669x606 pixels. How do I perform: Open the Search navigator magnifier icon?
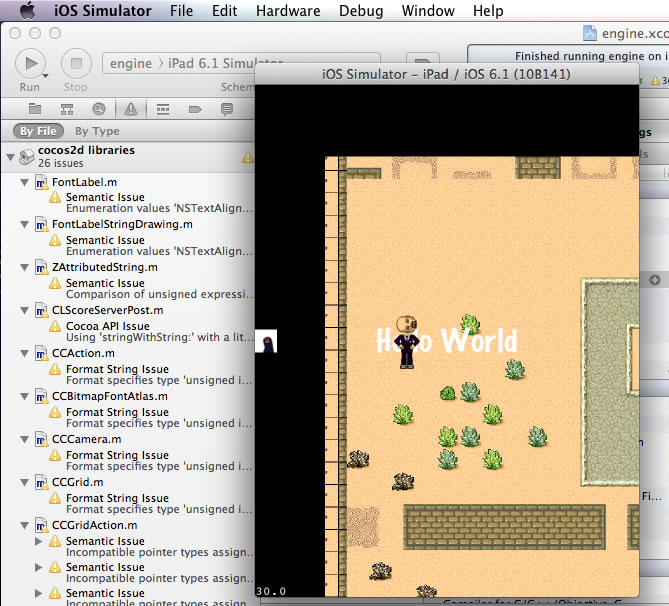98,108
